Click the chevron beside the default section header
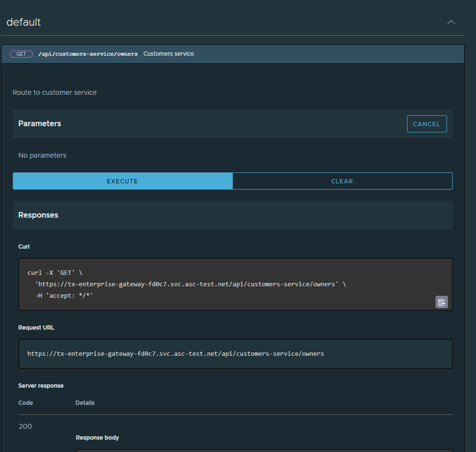Viewport: 476px width, 452px height. click(451, 22)
